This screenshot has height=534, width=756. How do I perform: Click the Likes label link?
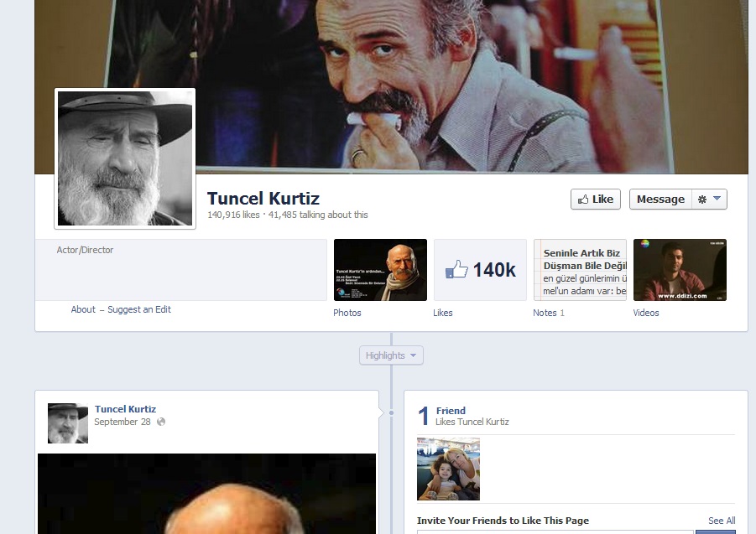[x=442, y=313]
